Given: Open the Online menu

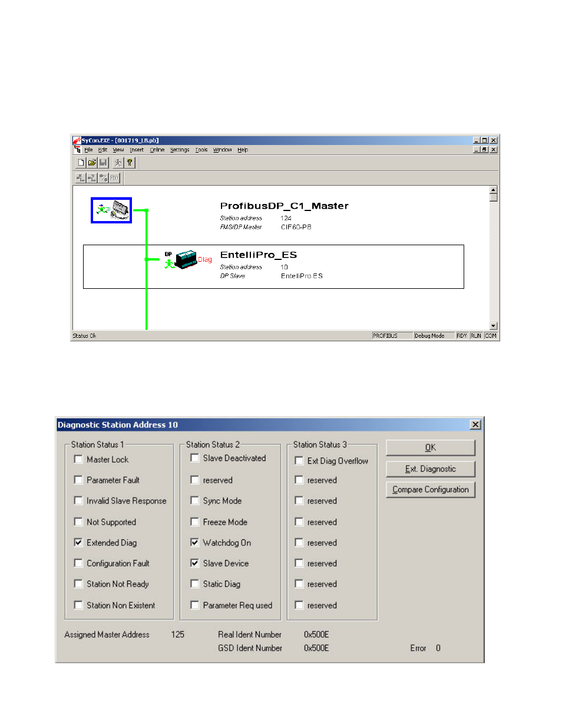Looking at the screenshot, I should 157,150.
